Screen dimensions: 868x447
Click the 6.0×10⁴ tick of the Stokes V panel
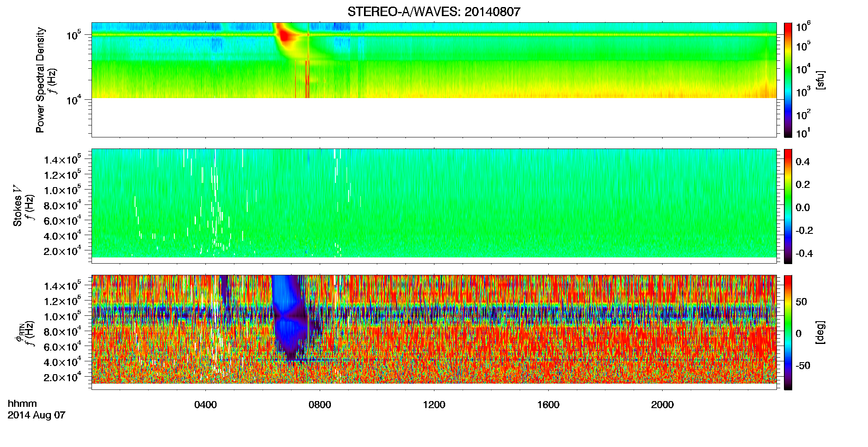[63, 221]
